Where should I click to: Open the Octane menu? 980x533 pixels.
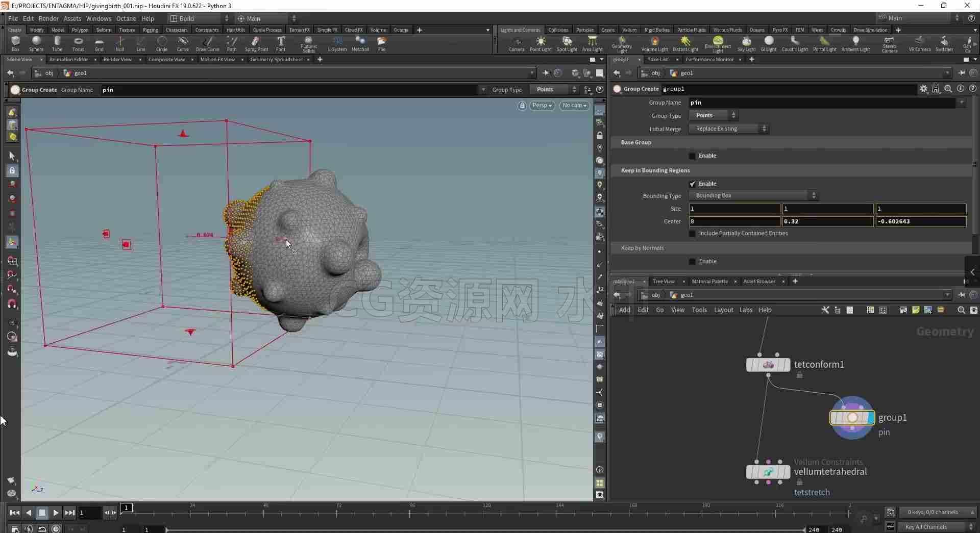point(126,18)
